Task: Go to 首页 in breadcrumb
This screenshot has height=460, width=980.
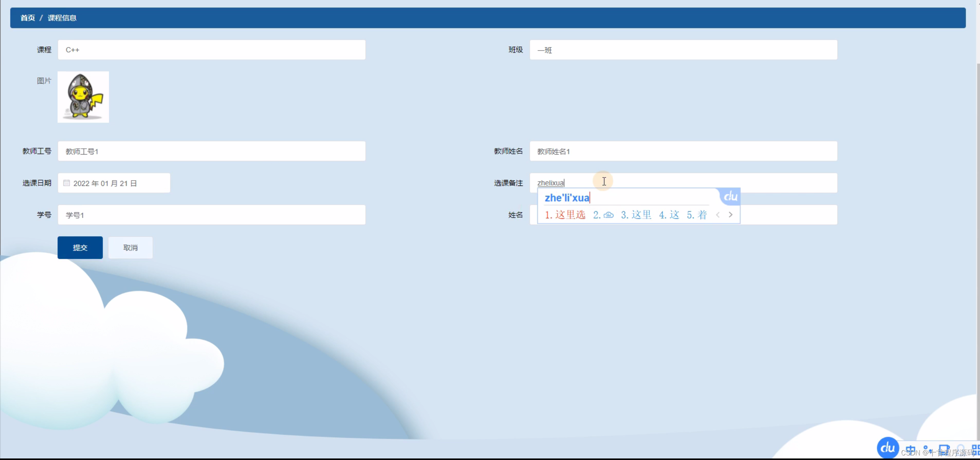Action: tap(28, 18)
